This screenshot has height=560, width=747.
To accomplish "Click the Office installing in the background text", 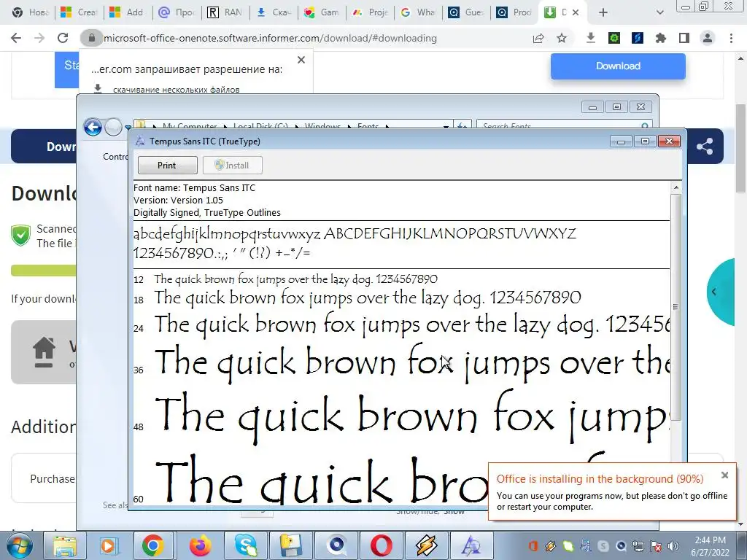I will tap(600, 478).
